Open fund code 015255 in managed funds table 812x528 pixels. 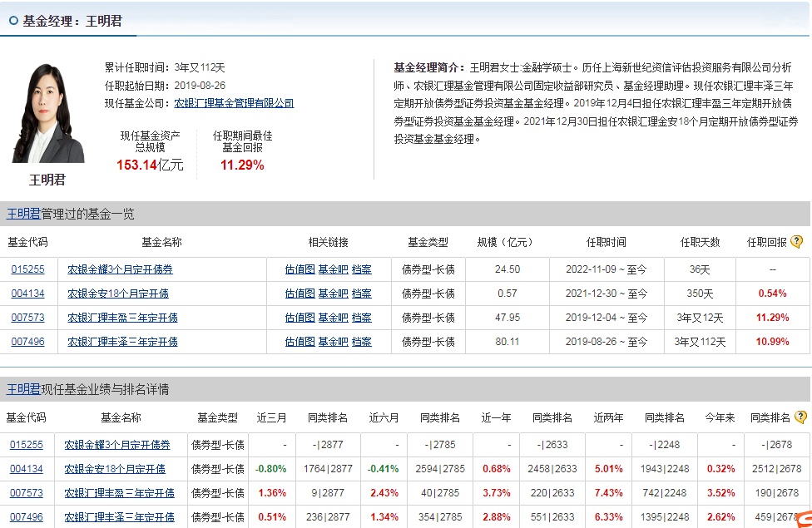(x=28, y=269)
